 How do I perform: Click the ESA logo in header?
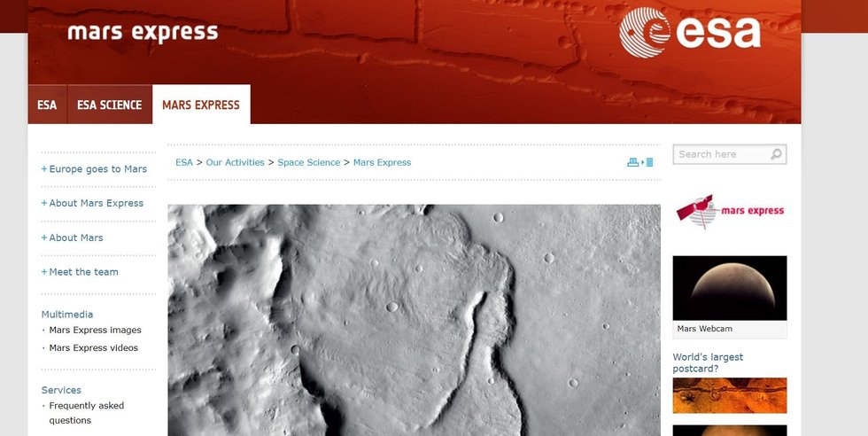[x=689, y=32]
